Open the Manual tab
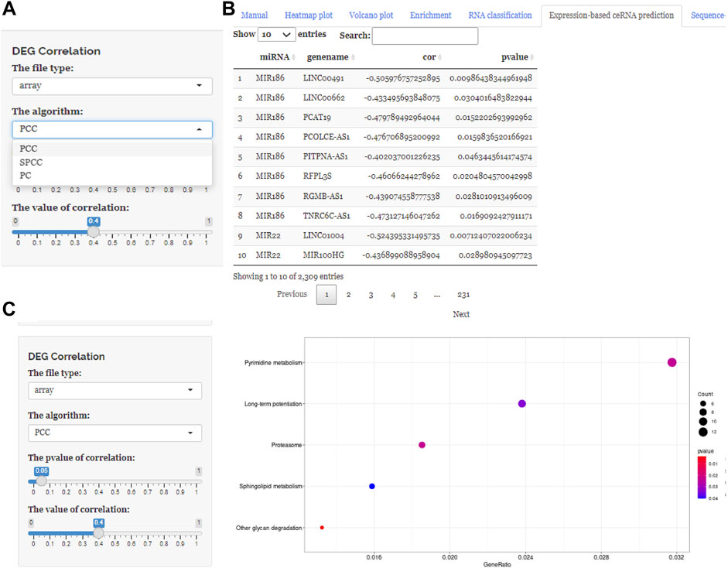This screenshot has height=568, width=728. coord(254,15)
